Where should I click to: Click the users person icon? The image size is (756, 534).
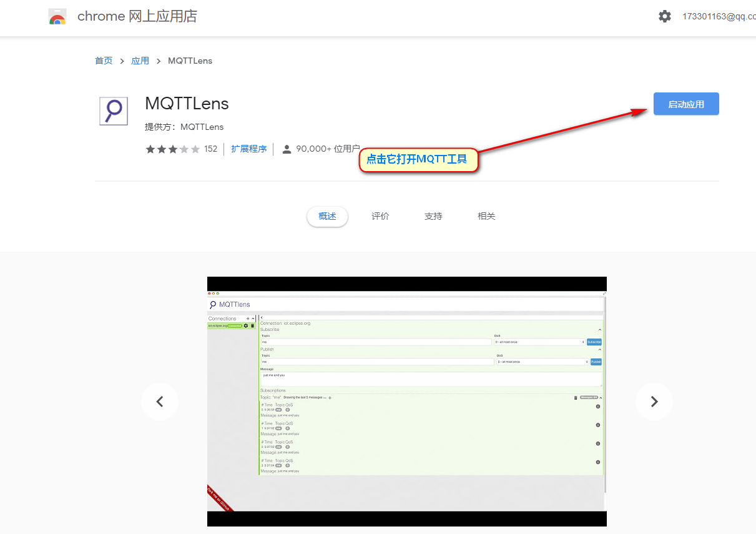287,149
